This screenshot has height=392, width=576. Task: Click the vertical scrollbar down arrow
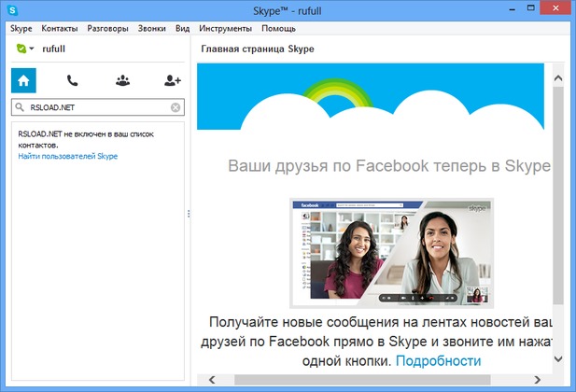tap(558, 359)
